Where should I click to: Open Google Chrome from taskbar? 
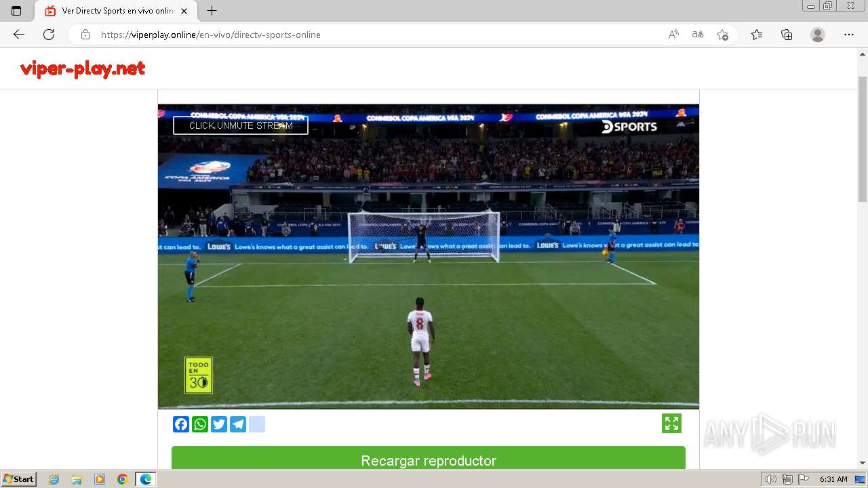pos(123,479)
